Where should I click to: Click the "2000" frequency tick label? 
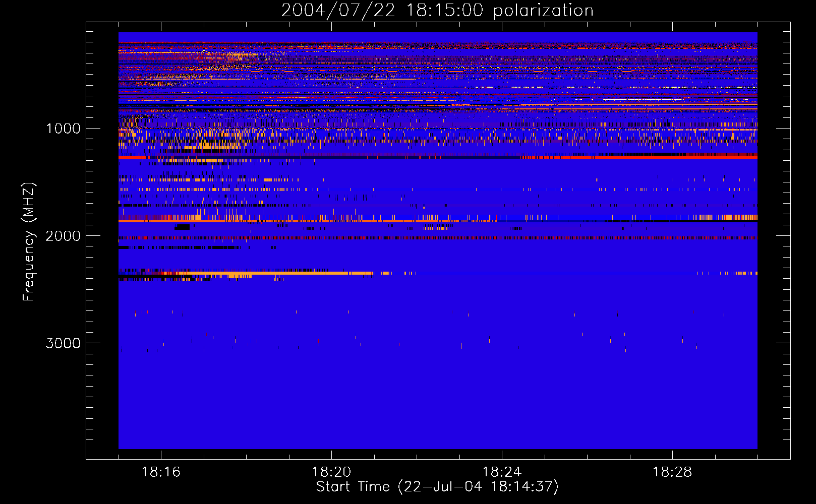63,236
